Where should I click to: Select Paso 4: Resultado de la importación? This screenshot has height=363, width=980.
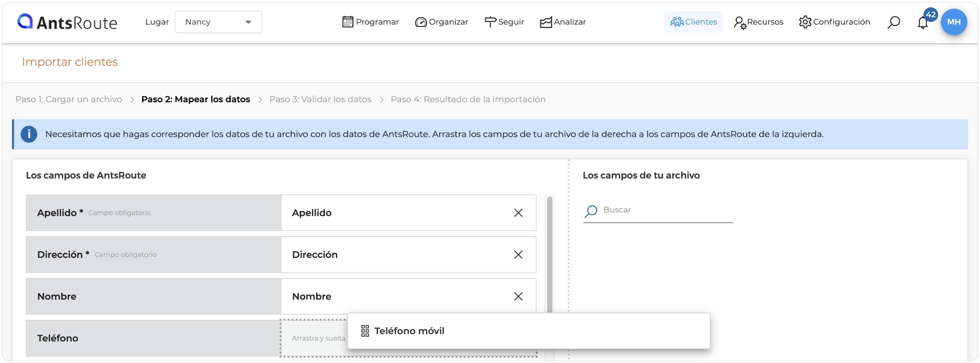(468, 99)
